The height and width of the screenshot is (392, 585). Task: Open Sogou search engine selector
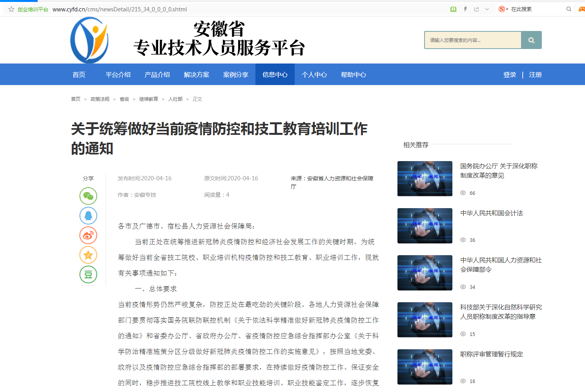[x=503, y=9]
